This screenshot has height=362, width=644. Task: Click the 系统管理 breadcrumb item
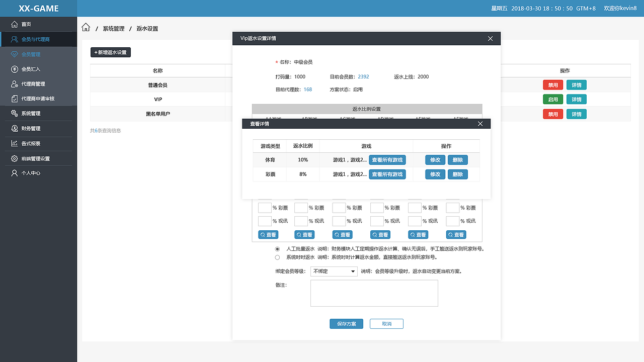[x=114, y=29]
